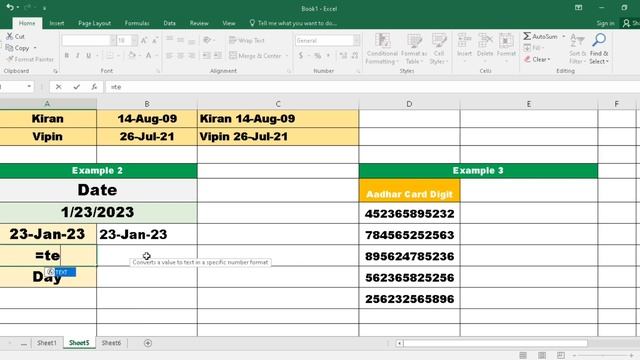Expand the General number format dropdown
This screenshot has width=640, height=360.
coord(357,40)
